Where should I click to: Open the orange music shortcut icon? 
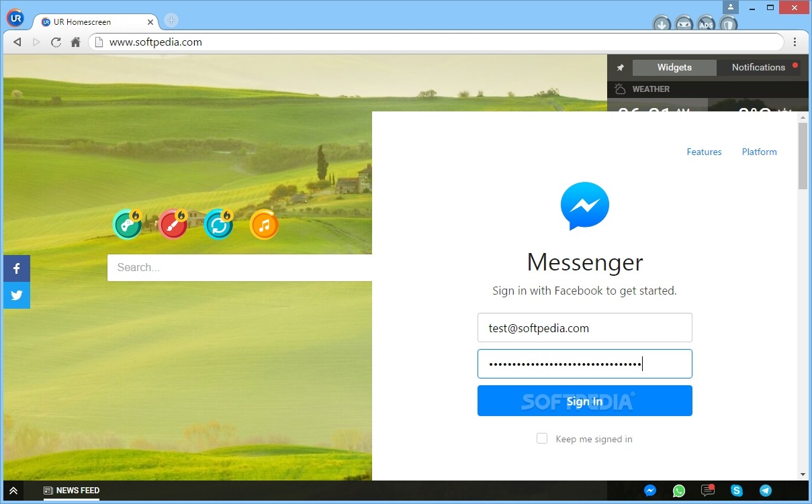click(264, 225)
